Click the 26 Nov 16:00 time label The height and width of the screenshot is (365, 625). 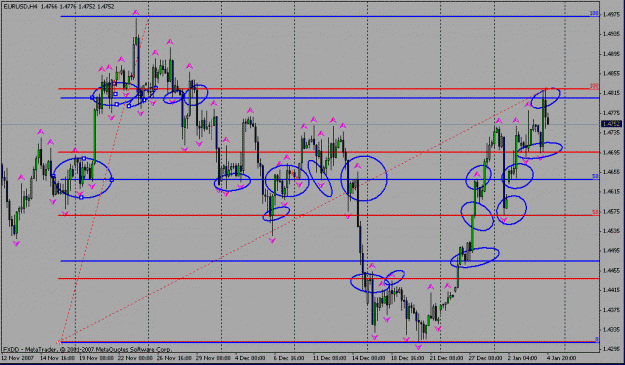point(173,358)
